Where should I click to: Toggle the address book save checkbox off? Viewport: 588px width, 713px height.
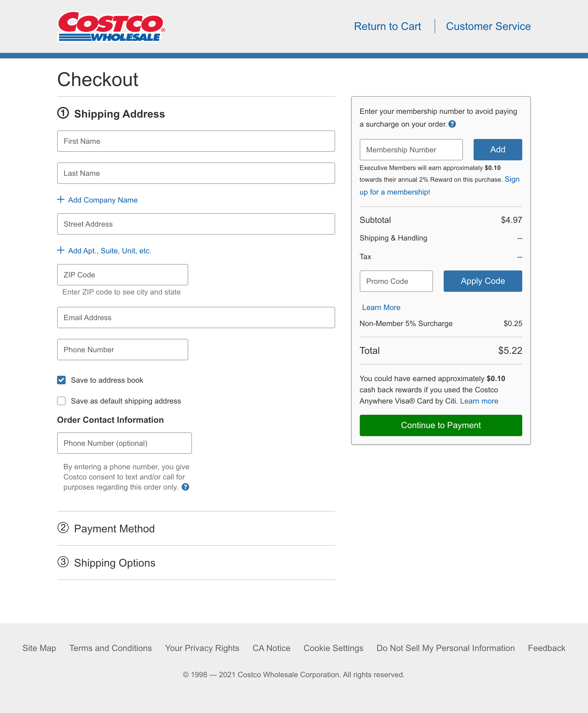pyautogui.click(x=61, y=380)
